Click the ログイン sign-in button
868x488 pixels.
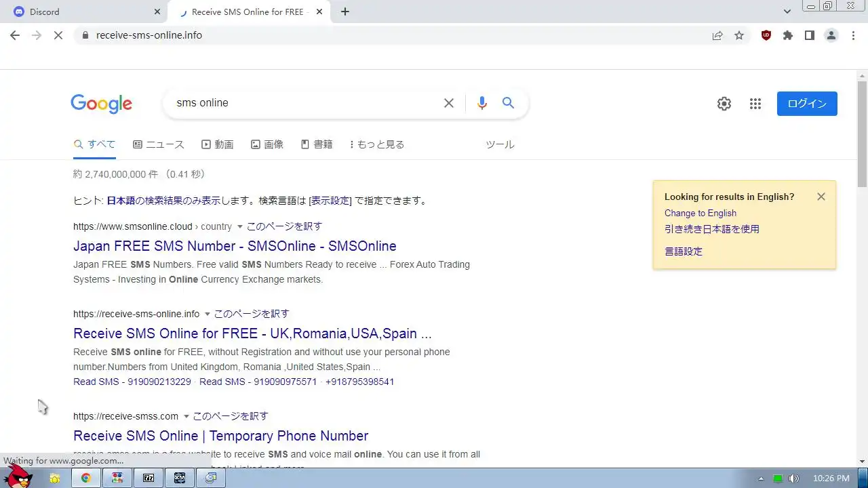point(807,104)
